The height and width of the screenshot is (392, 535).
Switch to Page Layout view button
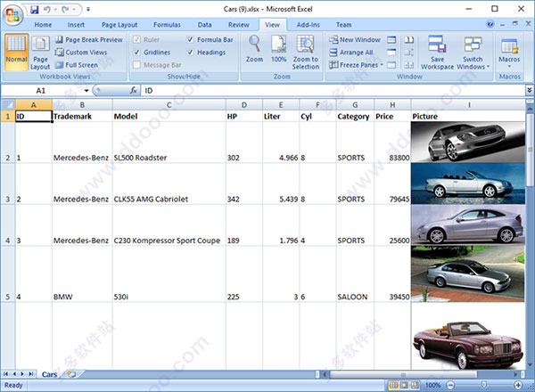[x=40, y=52]
